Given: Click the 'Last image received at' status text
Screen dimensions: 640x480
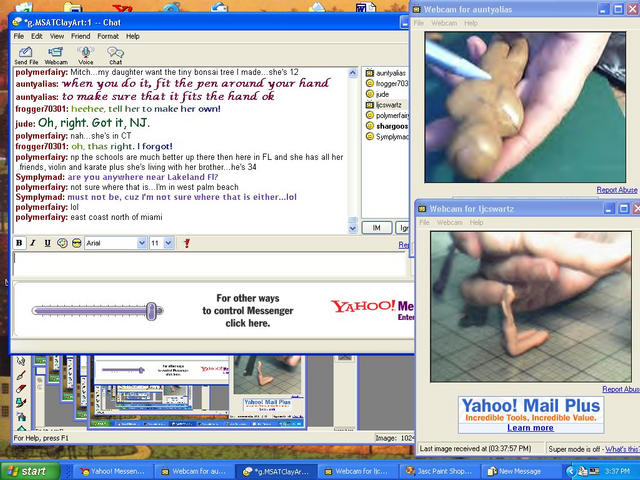Looking at the screenshot, I should 476,449.
